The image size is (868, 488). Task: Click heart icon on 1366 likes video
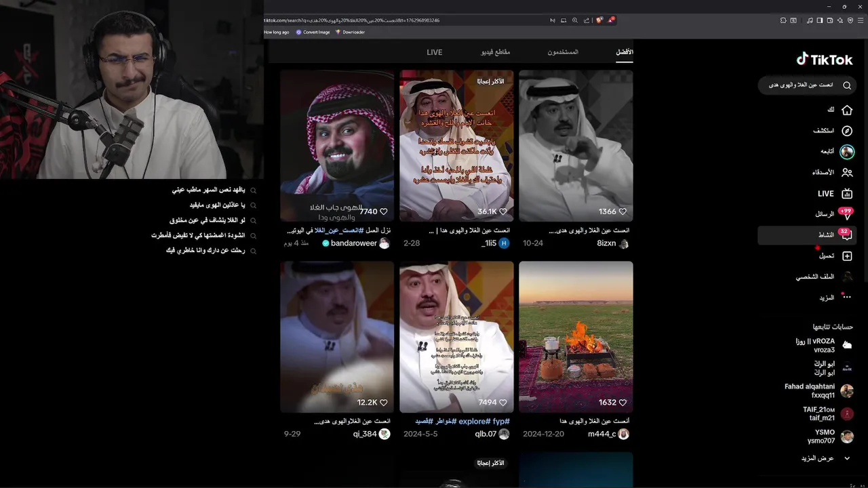623,211
